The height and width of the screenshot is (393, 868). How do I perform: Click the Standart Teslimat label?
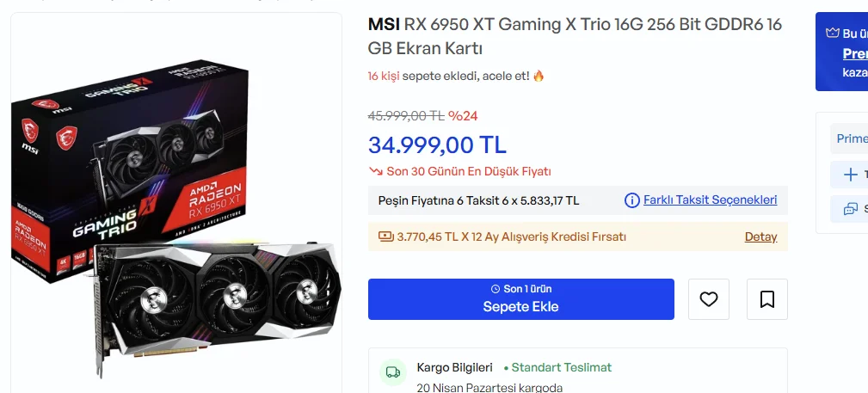(x=561, y=367)
